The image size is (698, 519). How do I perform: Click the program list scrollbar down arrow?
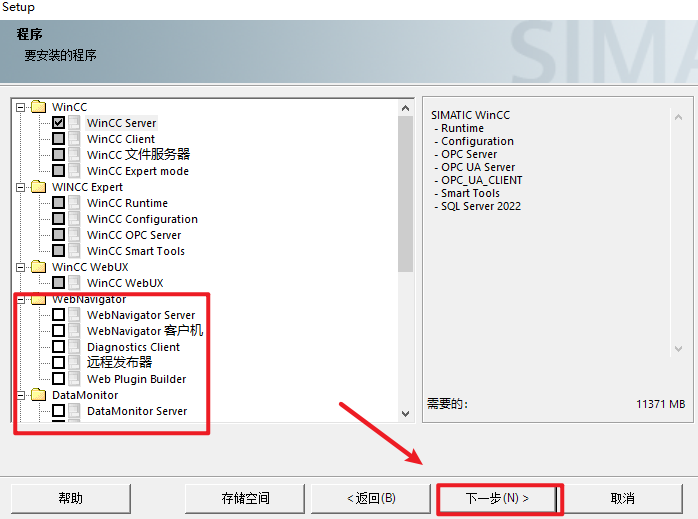[x=405, y=413]
